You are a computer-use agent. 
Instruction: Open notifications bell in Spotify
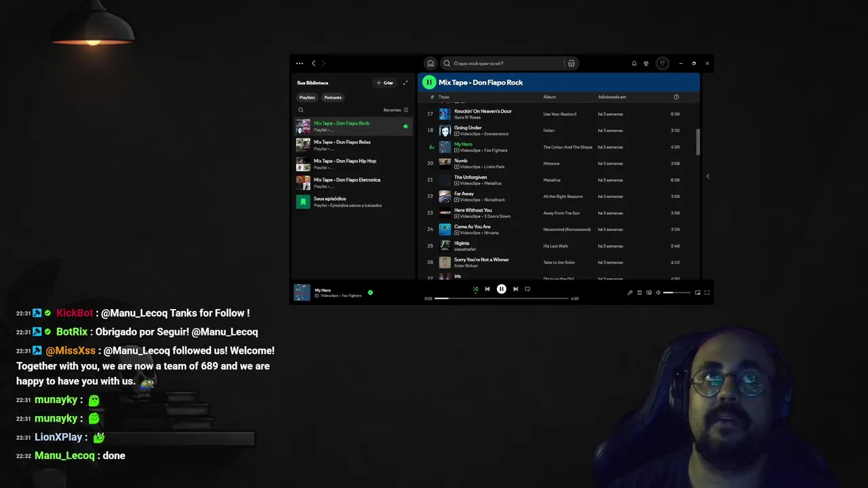click(634, 63)
